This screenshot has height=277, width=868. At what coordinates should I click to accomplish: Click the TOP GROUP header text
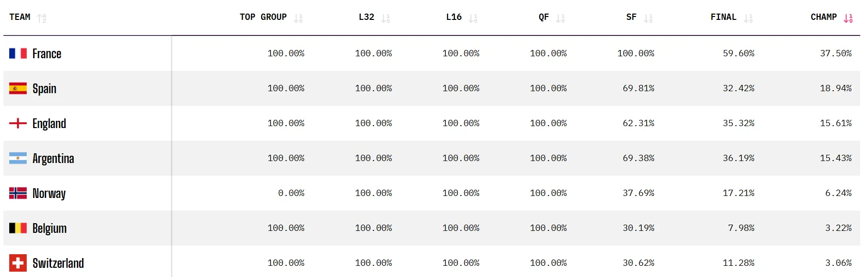coord(263,17)
